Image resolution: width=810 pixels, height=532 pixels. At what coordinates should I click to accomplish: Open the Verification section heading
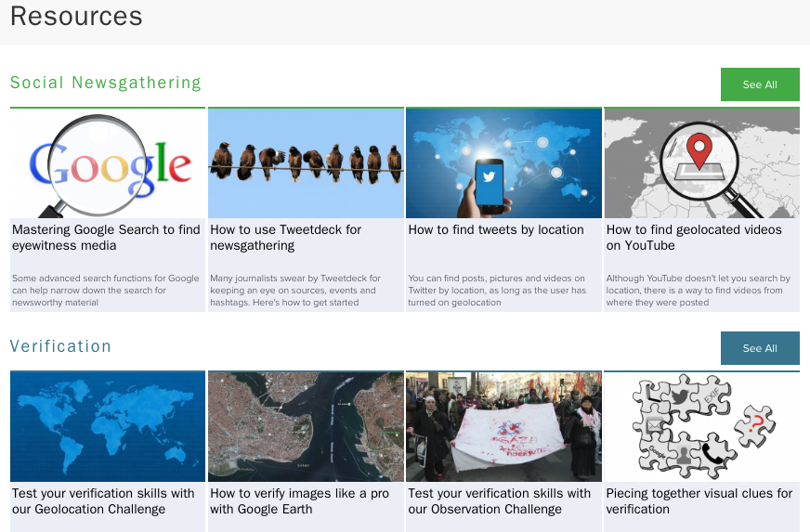(60, 346)
